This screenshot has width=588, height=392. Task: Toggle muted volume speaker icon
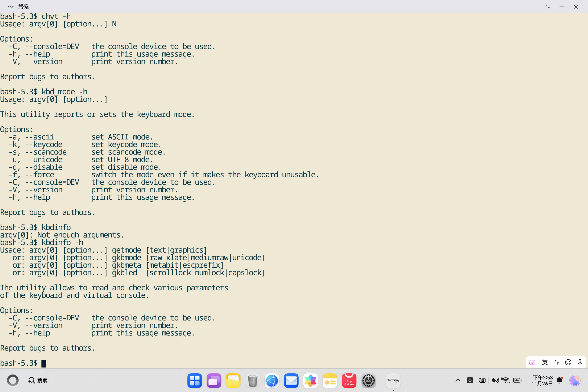pos(495,381)
